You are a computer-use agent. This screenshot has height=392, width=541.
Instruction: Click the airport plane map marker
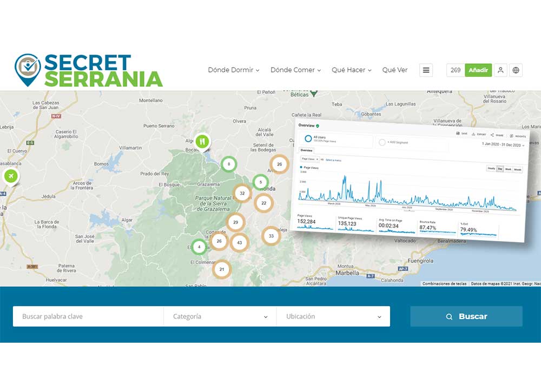pos(10,176)
